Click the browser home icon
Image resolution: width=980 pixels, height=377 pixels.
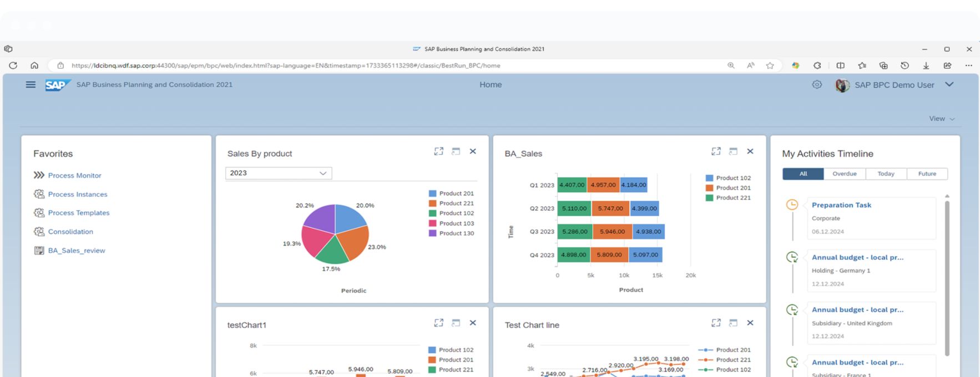pyautogui.click(x=34, y=65)
